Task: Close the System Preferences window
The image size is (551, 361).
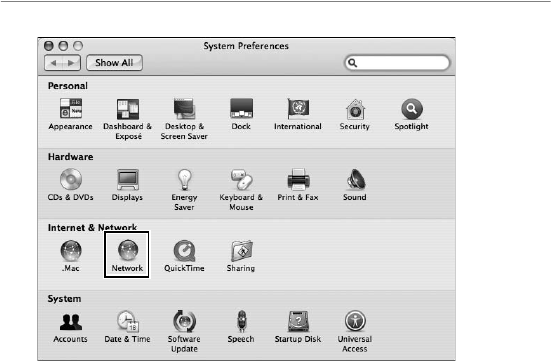Action: click(48, 46)
